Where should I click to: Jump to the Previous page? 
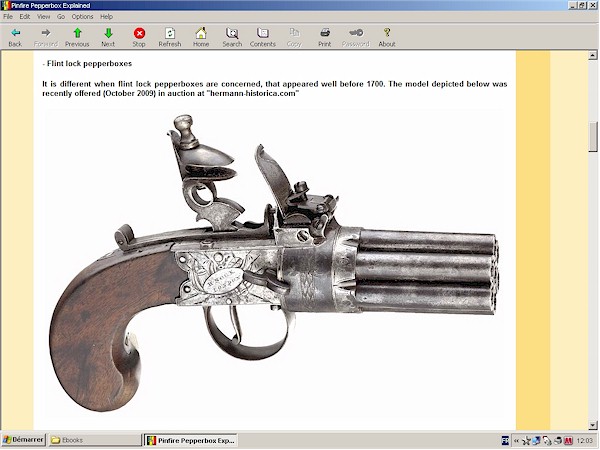tap(77, 37)
